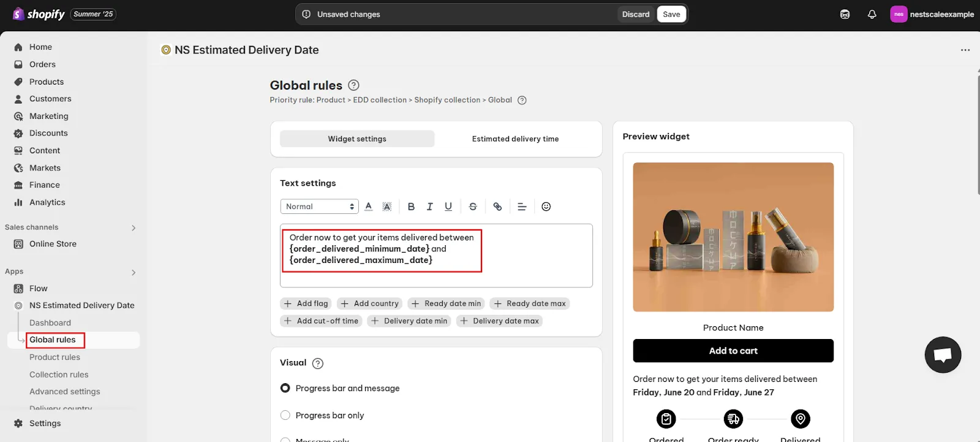Insert a link with the link icon
The width and height of the screenshot is (980, 442).
pos(497,207)
